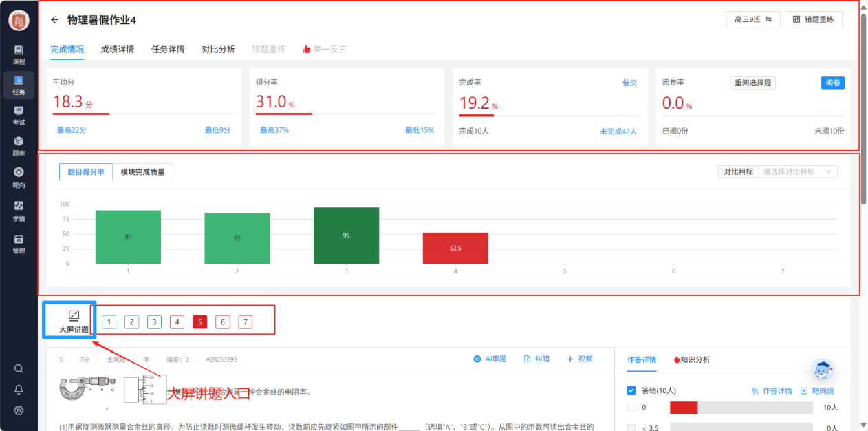This screenshot has width=868, height=431.
Task: Toggle the checkbox for score 0 row
Action: (x=631, y=408)
